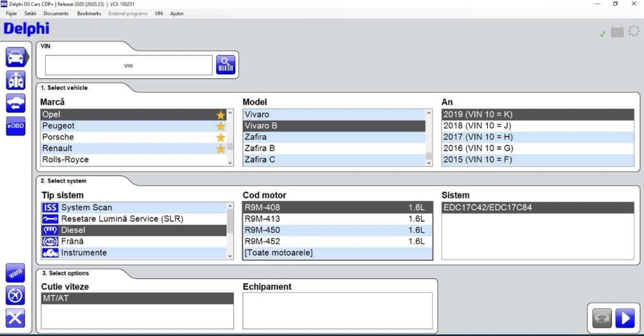The image size is (644, 336).
Task: Open the vehicle history icon with the back arrow
Action: [x=15, y=103]
